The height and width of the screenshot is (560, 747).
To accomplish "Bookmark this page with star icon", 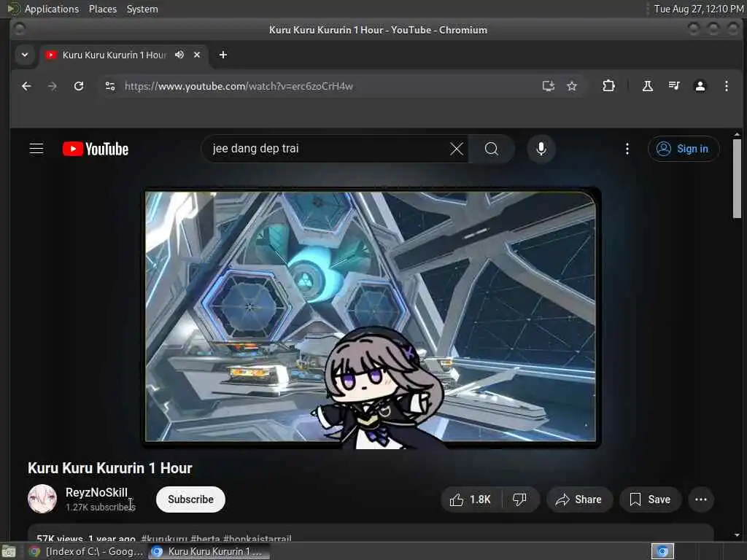I will coord(572,86).
